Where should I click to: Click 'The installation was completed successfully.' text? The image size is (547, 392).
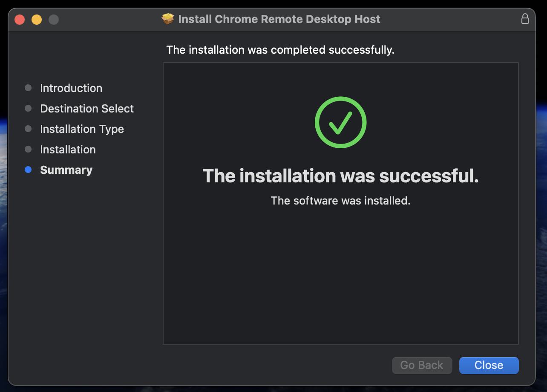click(x=280, y=50)
